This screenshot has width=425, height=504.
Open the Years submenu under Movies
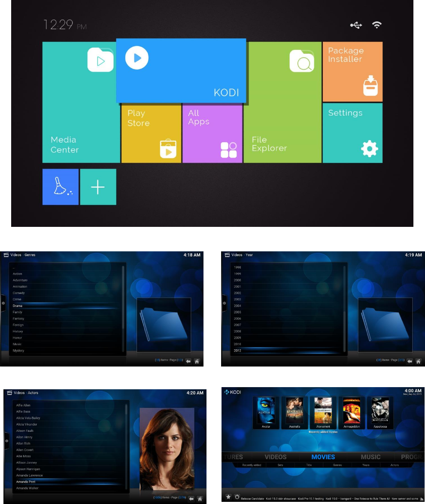coord(366,465)
